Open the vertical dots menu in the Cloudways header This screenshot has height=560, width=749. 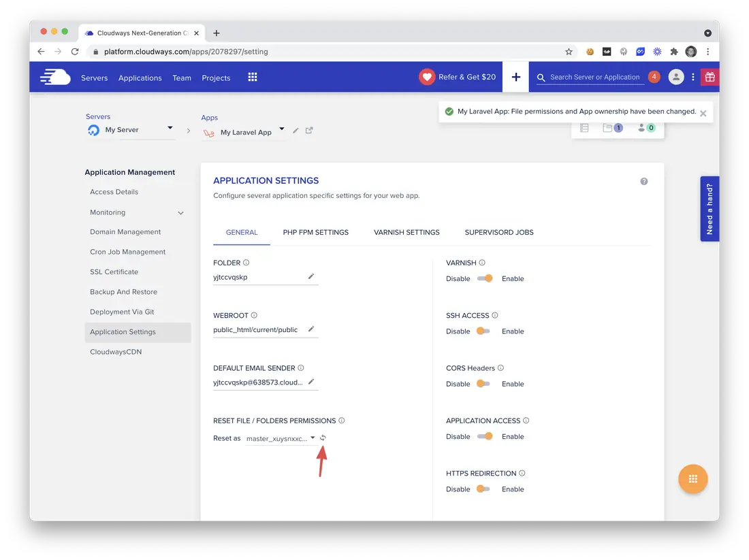693,77
